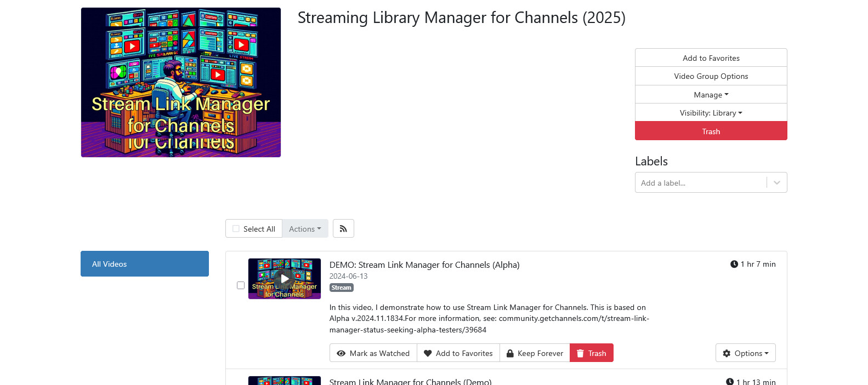Click the lock icon on Keep Forever
Viewport: 868px width, 385px height.
coord(510,354)
